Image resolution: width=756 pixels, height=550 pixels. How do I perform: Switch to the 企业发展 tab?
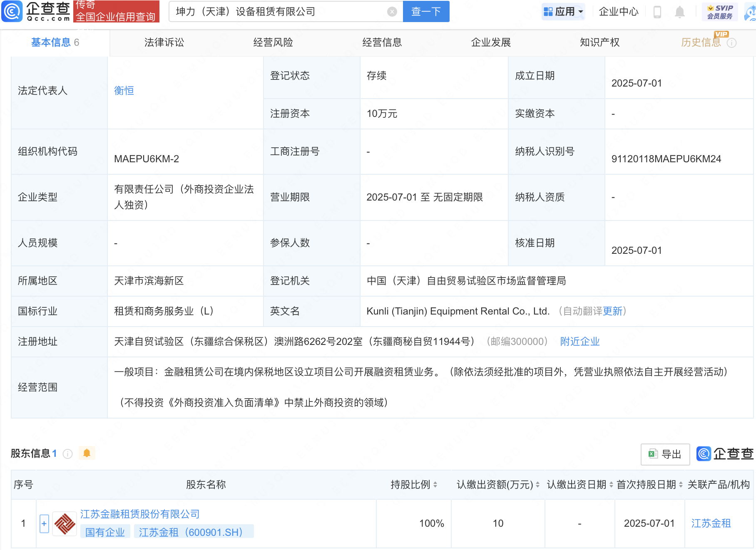click(491, 42)
